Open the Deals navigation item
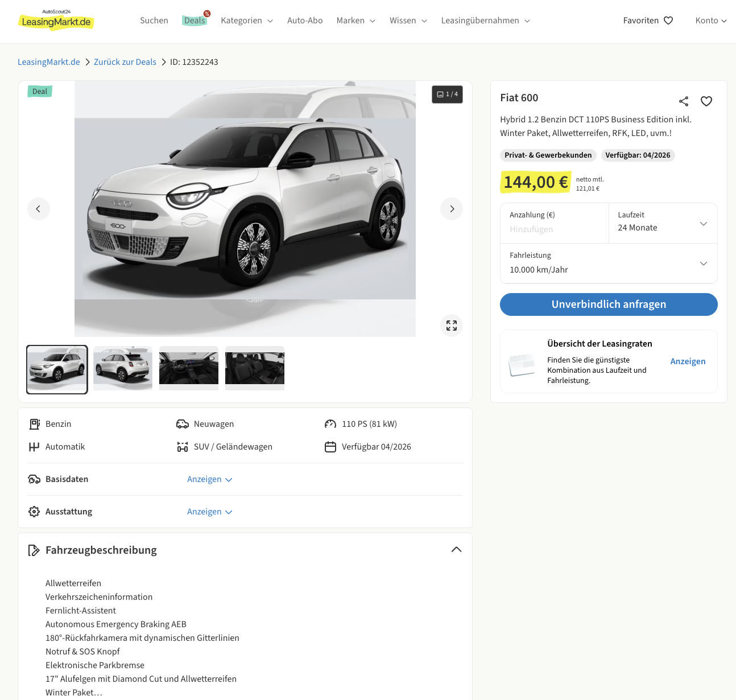Screen dimensions: 736x700 [195, 20]
